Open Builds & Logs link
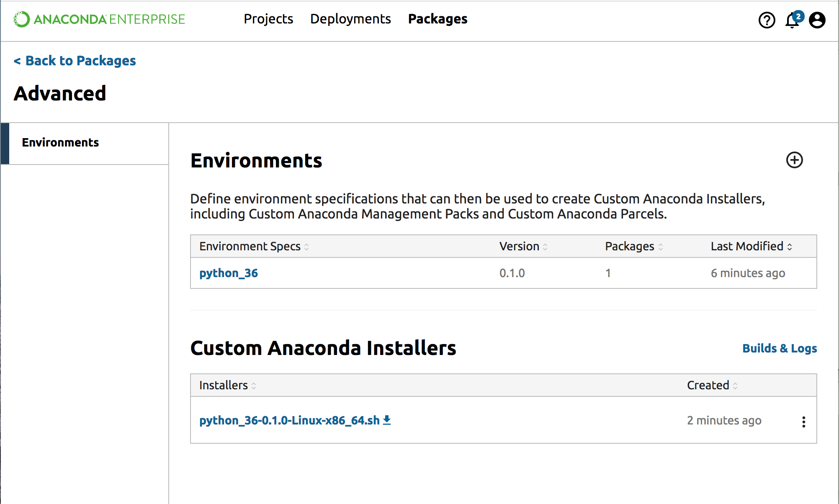The image size is (839, 504). tap(779, 348)
